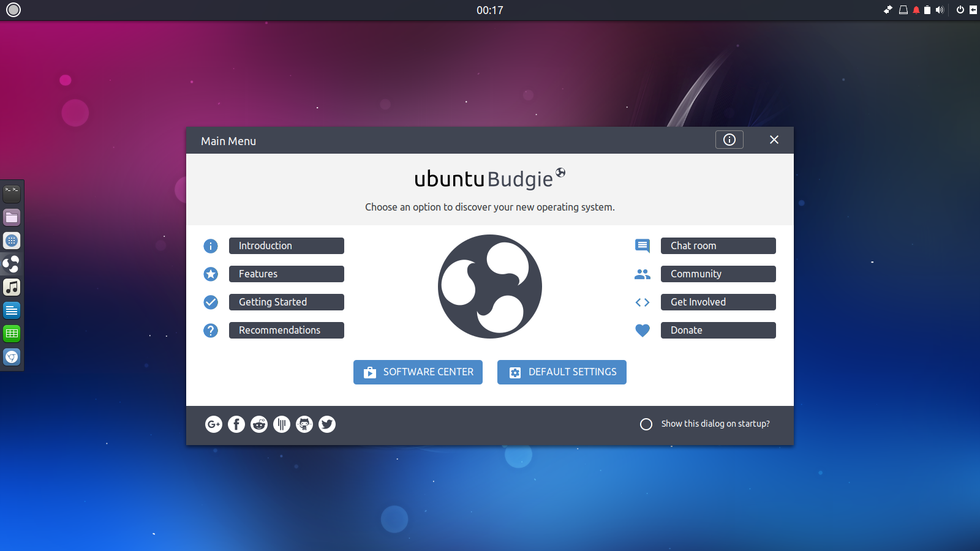Open the Community option
980x551 pixels.
(718, 274)
